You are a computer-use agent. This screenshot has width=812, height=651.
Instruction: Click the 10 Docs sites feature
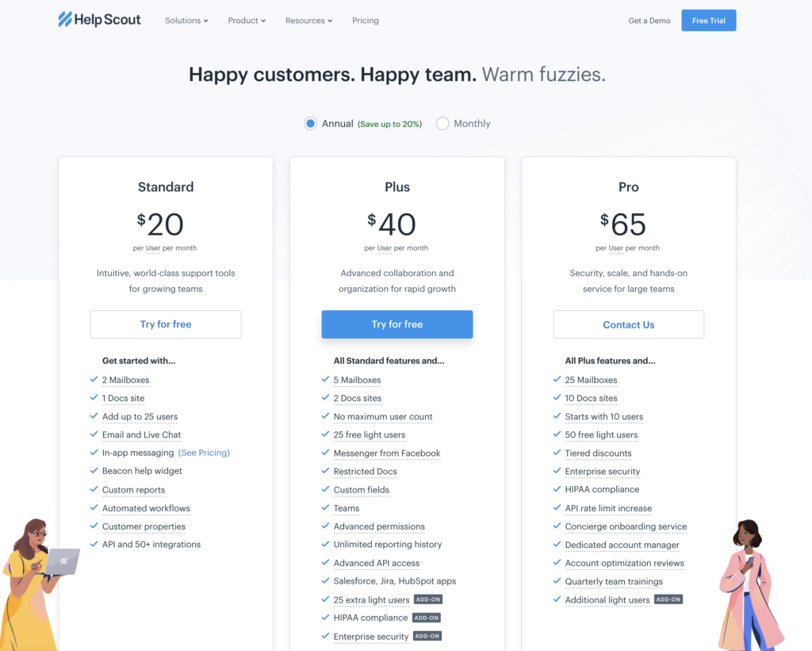pyautogui.click(x=591, y=398)
